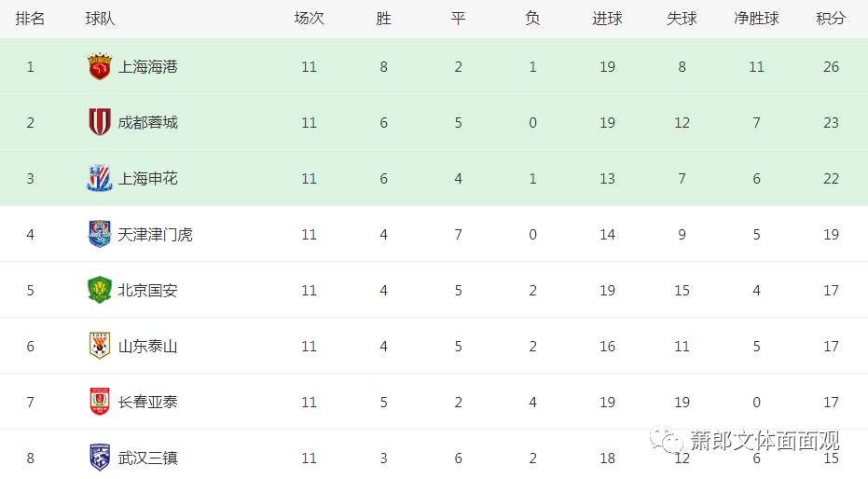Screen dimensions: 868x479
Task: Click the Shanghai Port (上海海港) team crest
Action: point(100,66)
